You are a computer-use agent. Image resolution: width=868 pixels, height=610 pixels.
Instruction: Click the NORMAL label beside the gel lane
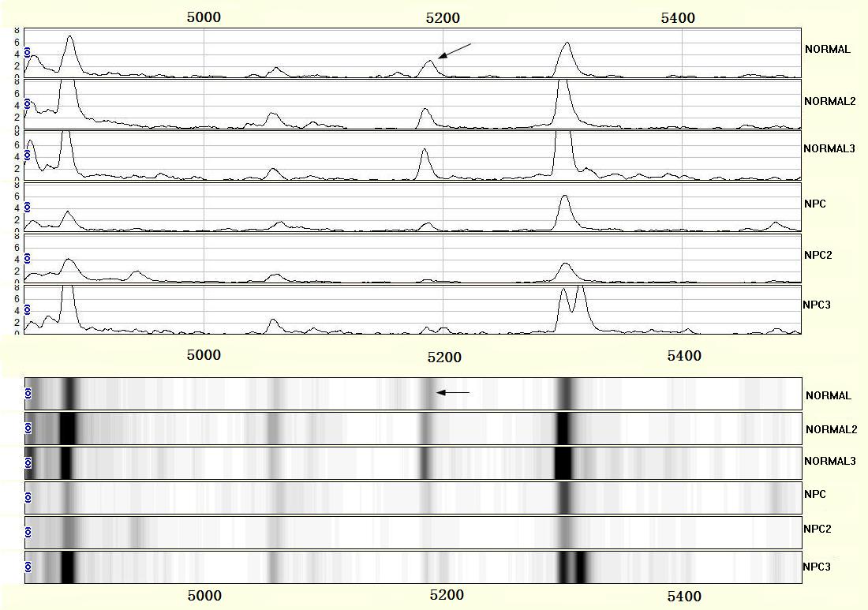coord(828,396)
